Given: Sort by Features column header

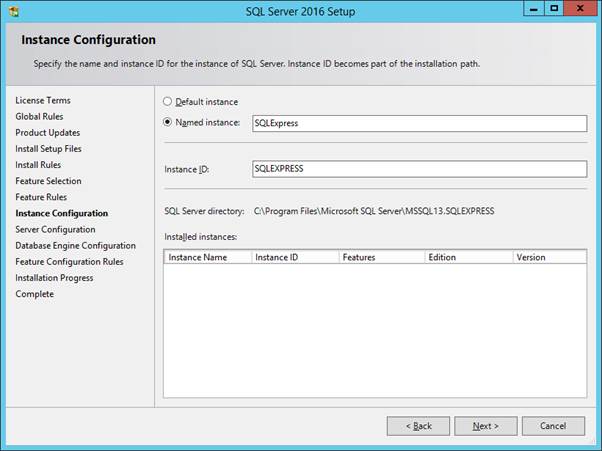Looking at the screenshot, I should coord(382,257).
